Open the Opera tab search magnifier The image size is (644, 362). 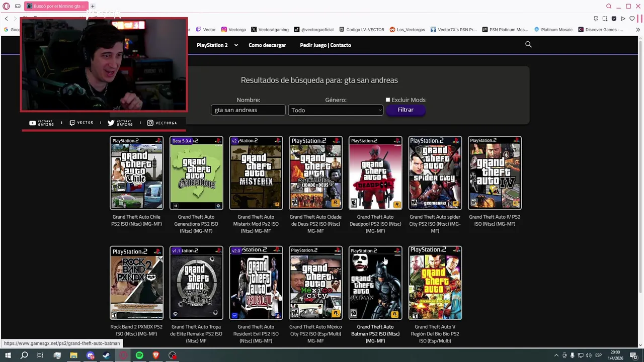click(x=609, y=6)
